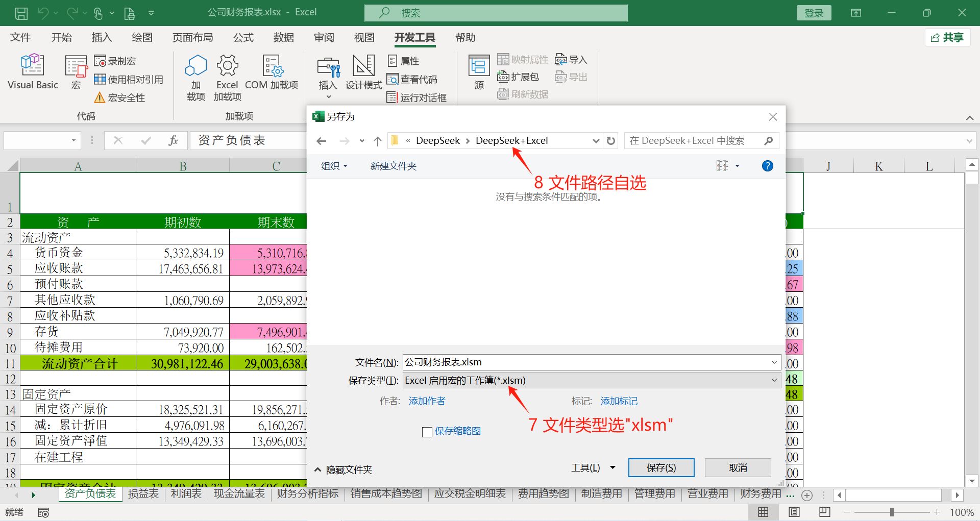Click the Insert Function fx icon

tap(173, 140)
